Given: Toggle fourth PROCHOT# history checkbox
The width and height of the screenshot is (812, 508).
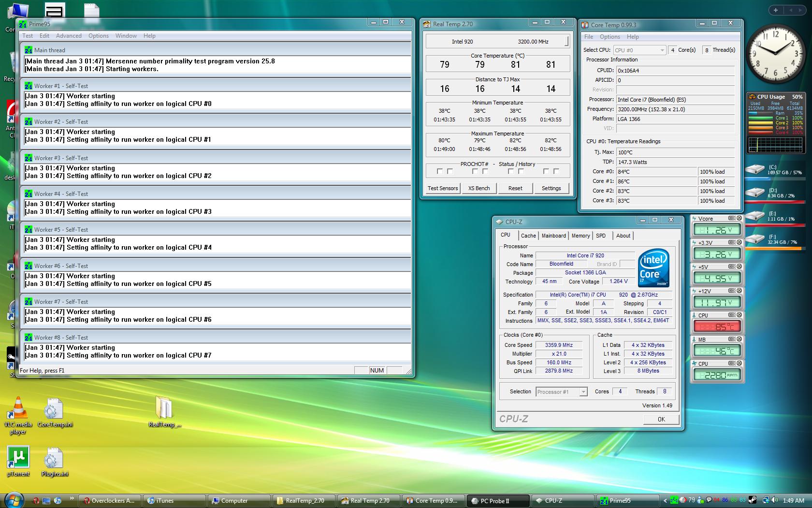Looking at the screenshot, I should 485,171.
